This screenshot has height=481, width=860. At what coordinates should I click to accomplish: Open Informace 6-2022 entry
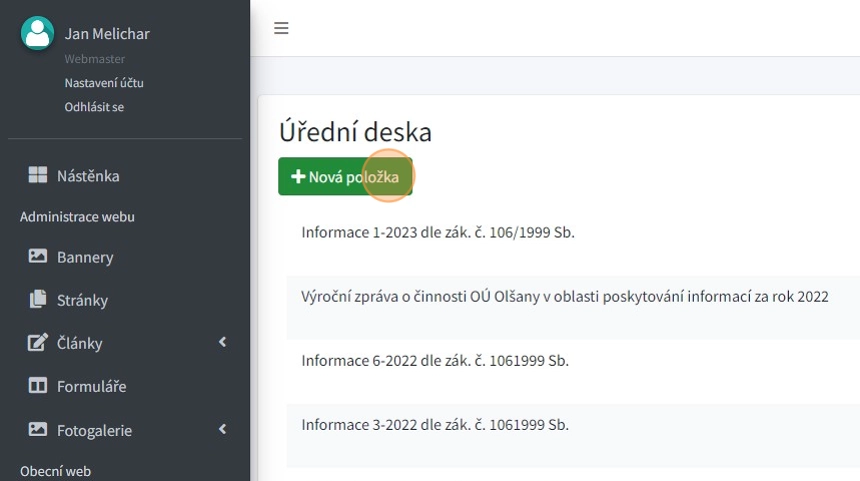[435, 360]
